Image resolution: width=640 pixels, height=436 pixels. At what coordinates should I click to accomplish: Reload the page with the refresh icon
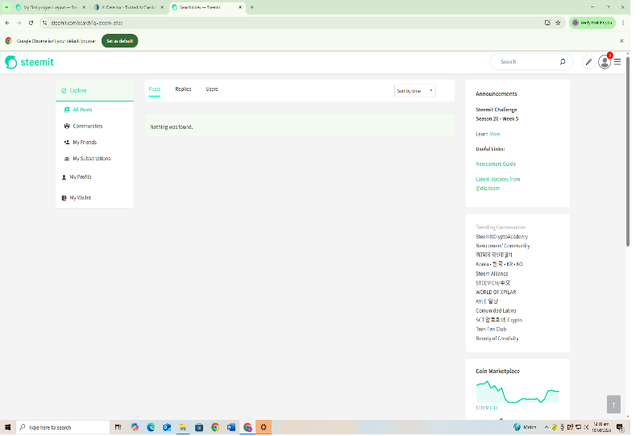31,23
